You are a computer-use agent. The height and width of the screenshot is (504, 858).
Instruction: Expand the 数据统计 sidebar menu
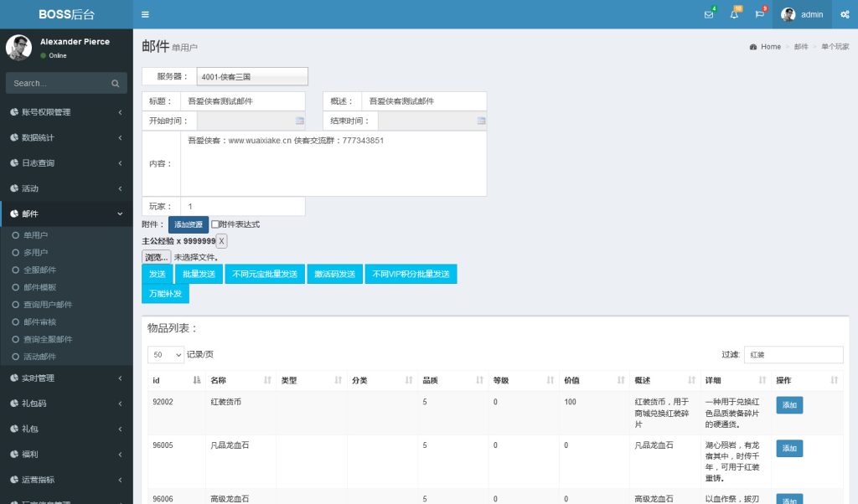point(66,137)
